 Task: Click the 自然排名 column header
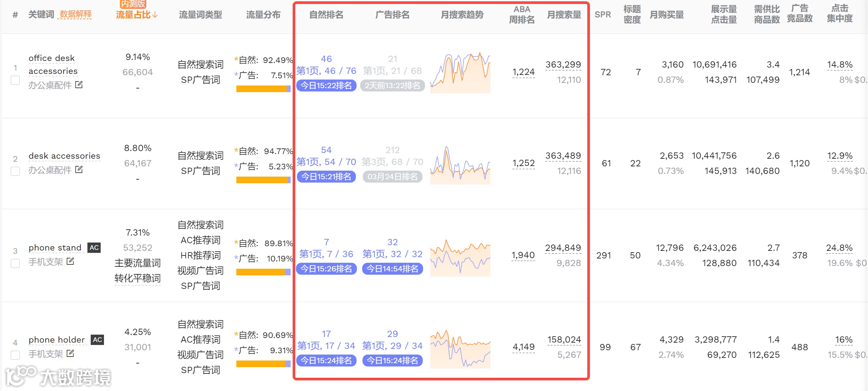(x=326, y=15)
